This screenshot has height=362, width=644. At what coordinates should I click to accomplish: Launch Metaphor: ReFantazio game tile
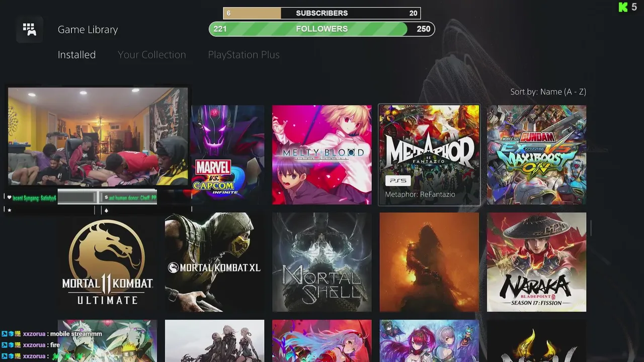pos(429,155)
